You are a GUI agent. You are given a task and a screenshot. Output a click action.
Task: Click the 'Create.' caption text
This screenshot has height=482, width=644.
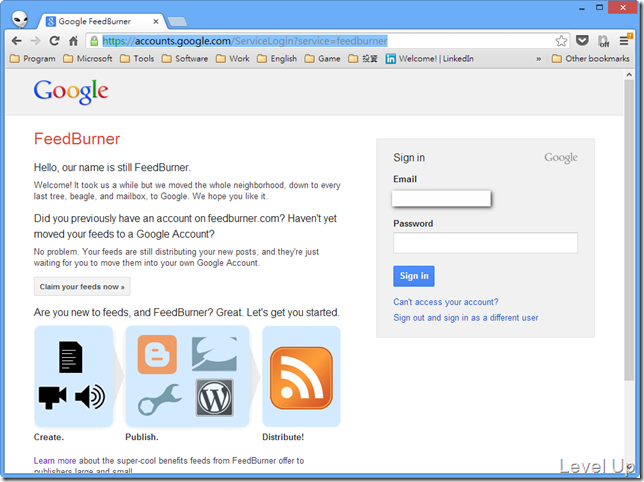point(49,437)
